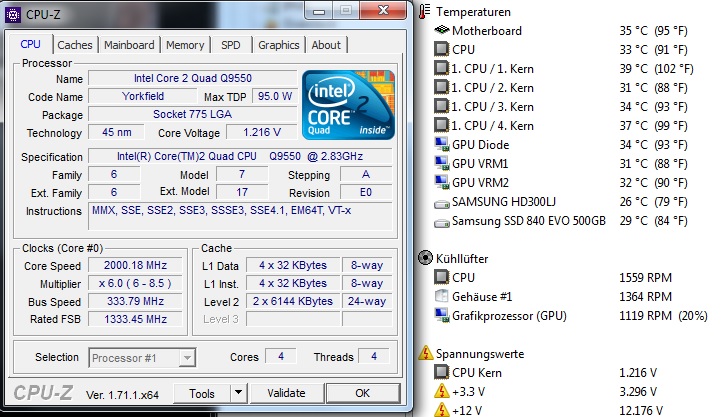
Task: Click the Revision value 'E0'
Action: click(366, 192)
